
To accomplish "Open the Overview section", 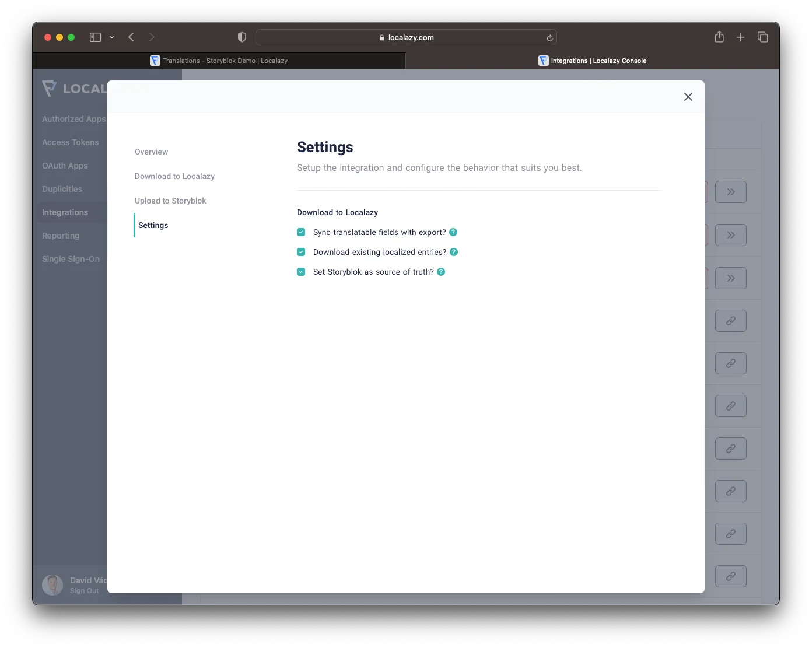I will pos(151,152).
